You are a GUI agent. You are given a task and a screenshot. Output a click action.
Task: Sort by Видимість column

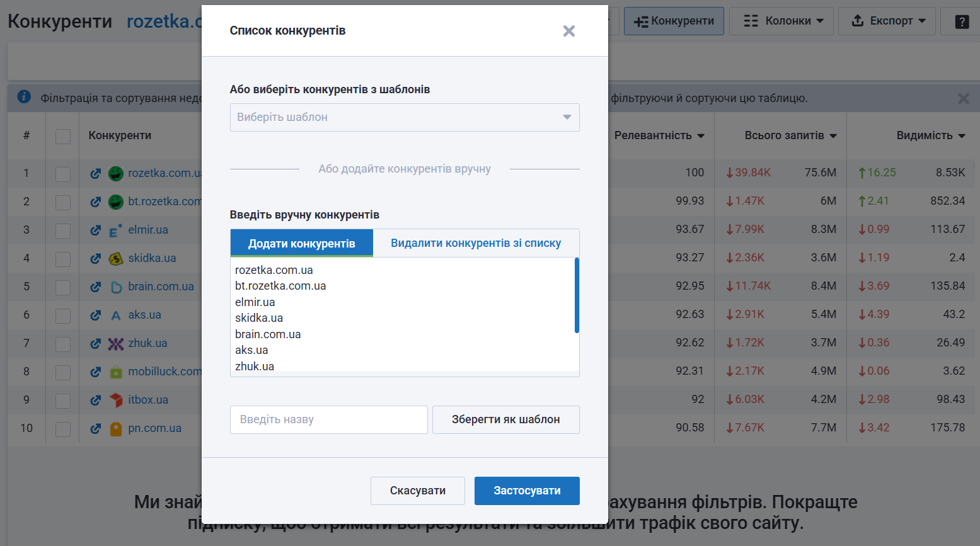click(x=931, y=135)
